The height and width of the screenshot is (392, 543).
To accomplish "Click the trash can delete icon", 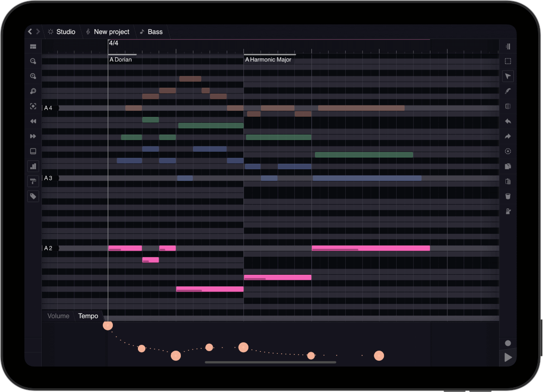I will click(507, 196).
